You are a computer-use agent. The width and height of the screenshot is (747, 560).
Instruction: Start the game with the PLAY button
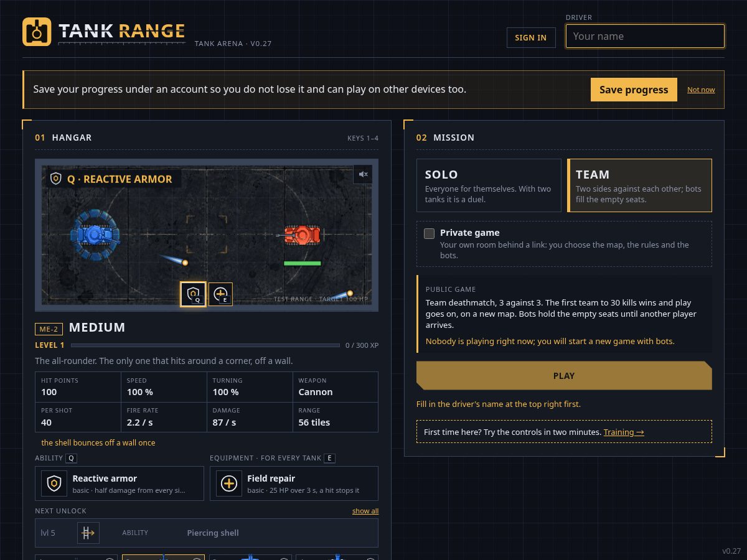564,376
